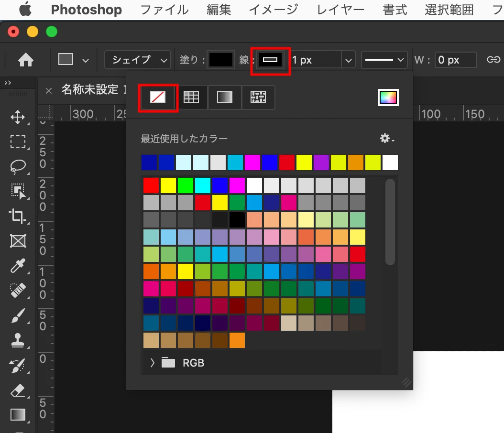Viewport: 504px width, 433px height.
Task: Select the Move tool
Action: 18,117
